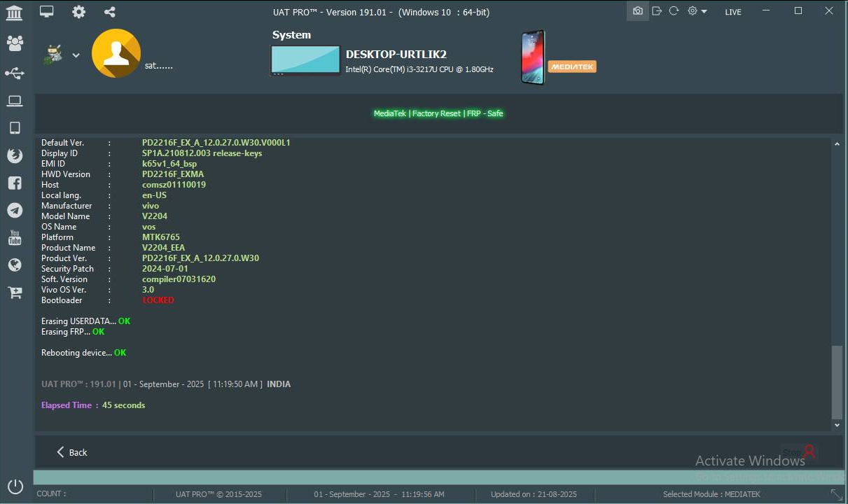This screenshot has width=848, height=504.
Task: Open the shopping cart icon
Action: (15, 293)
